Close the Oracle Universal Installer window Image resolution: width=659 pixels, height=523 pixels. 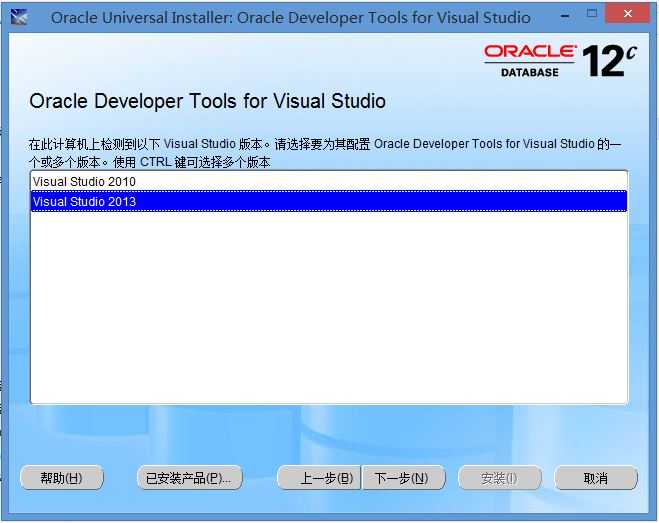(x=628, y=14)
